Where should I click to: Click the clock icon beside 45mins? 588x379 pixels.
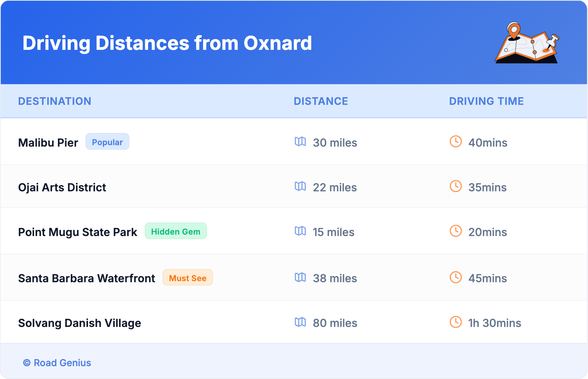tap(456, 277)
